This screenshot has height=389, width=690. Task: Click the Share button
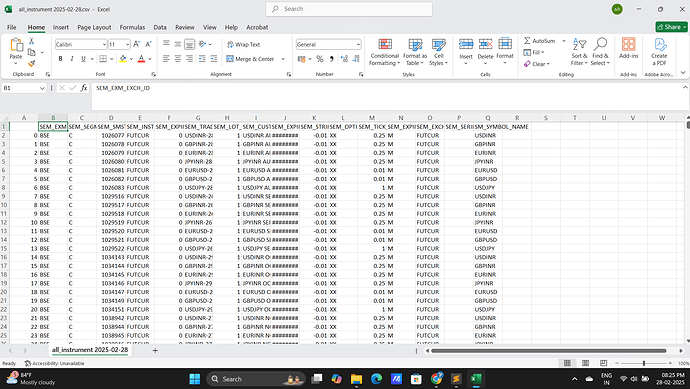point(671,27)
